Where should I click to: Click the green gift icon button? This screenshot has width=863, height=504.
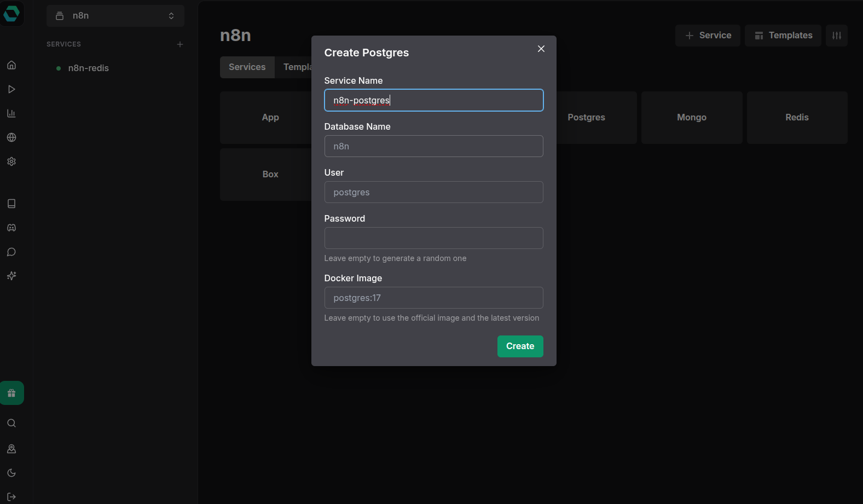tap(11, 393)
